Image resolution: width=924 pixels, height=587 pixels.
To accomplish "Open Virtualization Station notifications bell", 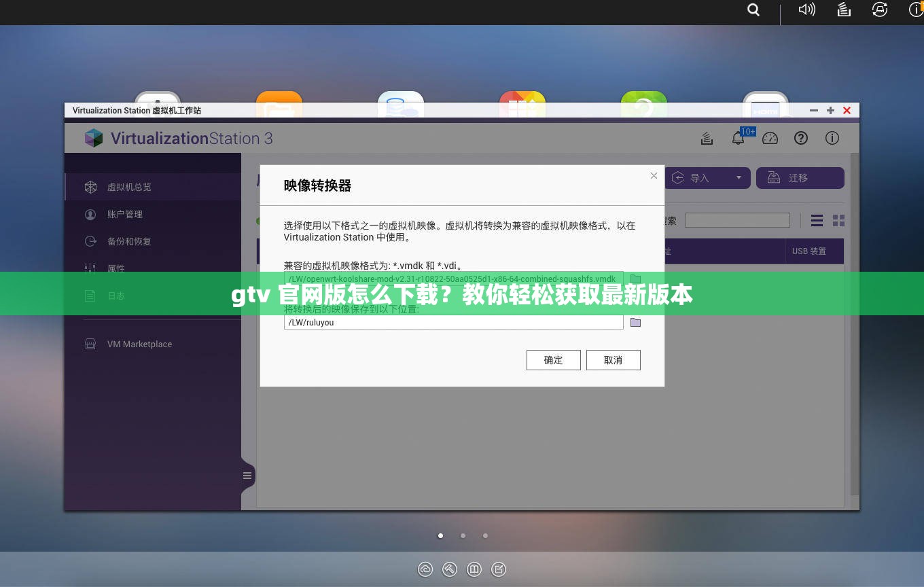I will (x=738, y=138).
